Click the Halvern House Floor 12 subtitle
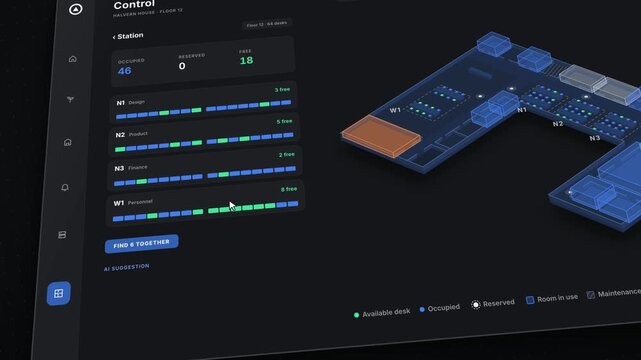The image size is (641, 360). tap(148, 13)
